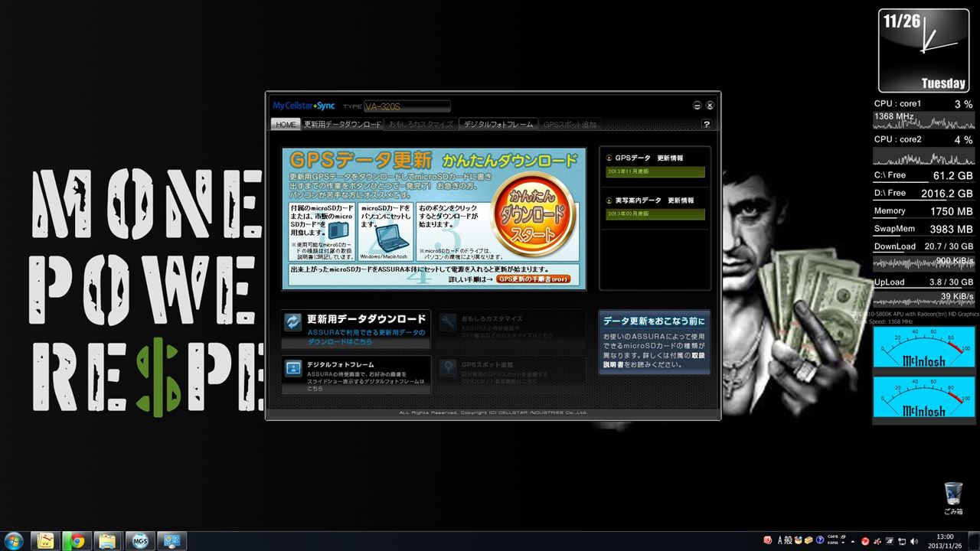The width and height of the screenshot is (980, 551).
Task: Switch to the MC+S taskbar app
Action: tap(140, 540)
